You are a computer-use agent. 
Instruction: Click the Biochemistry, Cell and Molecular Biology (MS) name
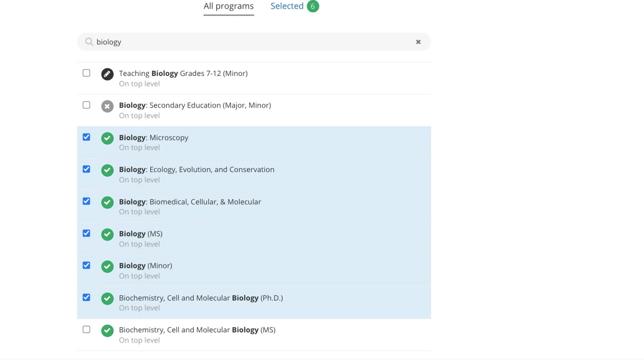point(197,330)
